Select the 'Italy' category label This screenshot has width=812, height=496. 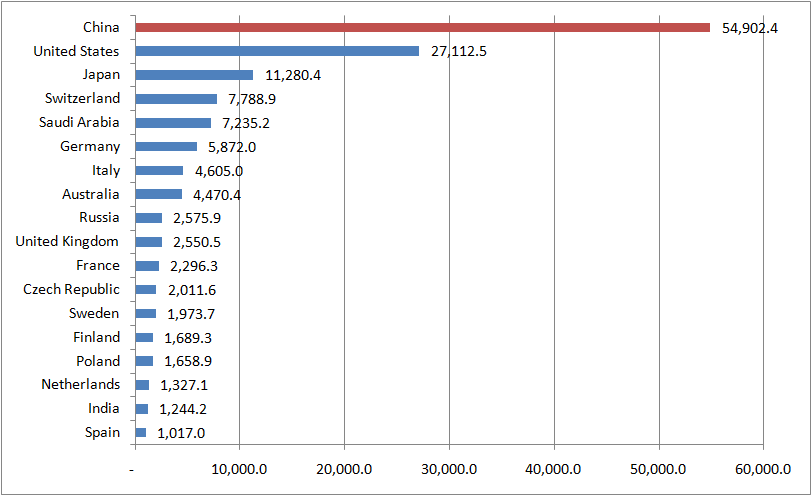[106, 170]
